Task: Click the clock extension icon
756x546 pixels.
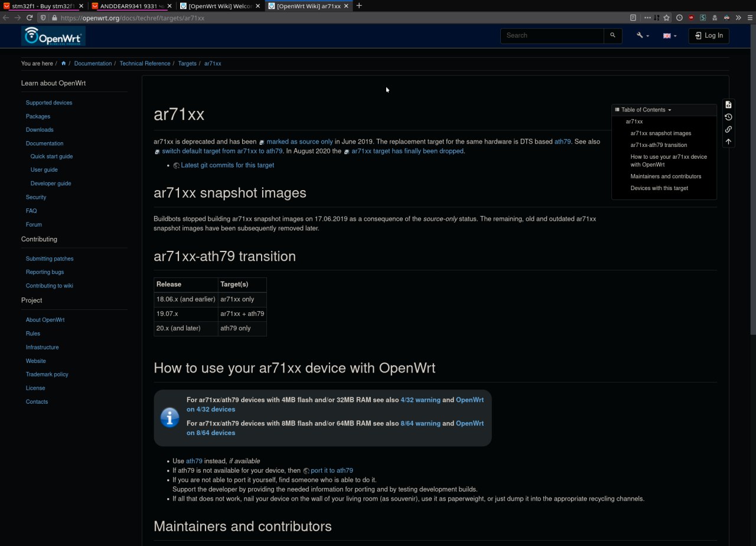Action: pyautogui.click(x=679, y=18)
